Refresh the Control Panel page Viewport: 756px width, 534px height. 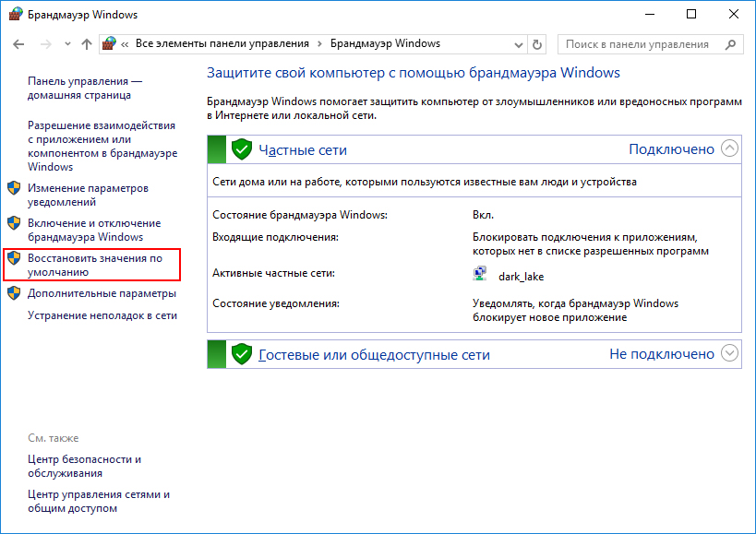pos(538,44)
